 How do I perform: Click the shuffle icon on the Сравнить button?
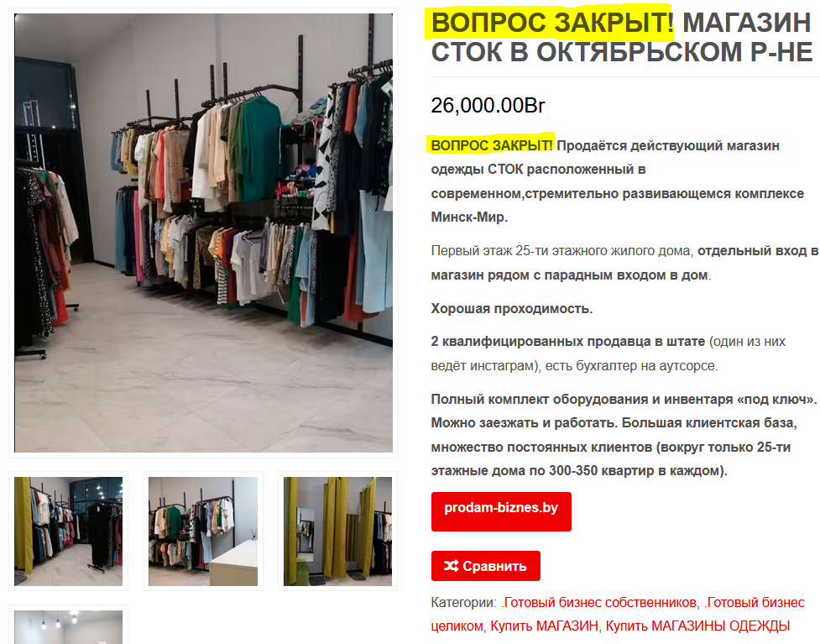(x=451, y=566)
